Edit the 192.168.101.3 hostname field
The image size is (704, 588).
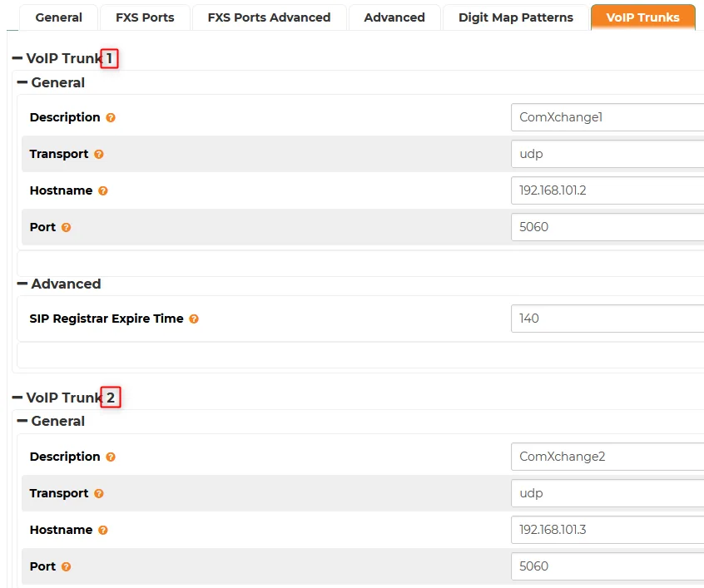click(607, 530)
